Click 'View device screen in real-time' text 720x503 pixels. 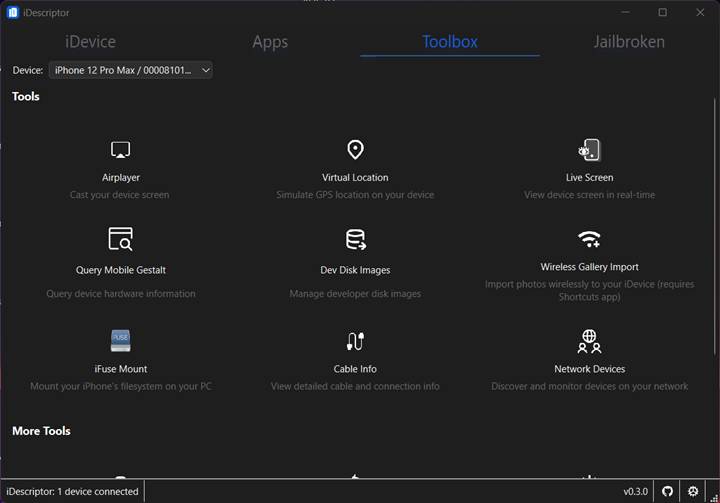(589, 195)
